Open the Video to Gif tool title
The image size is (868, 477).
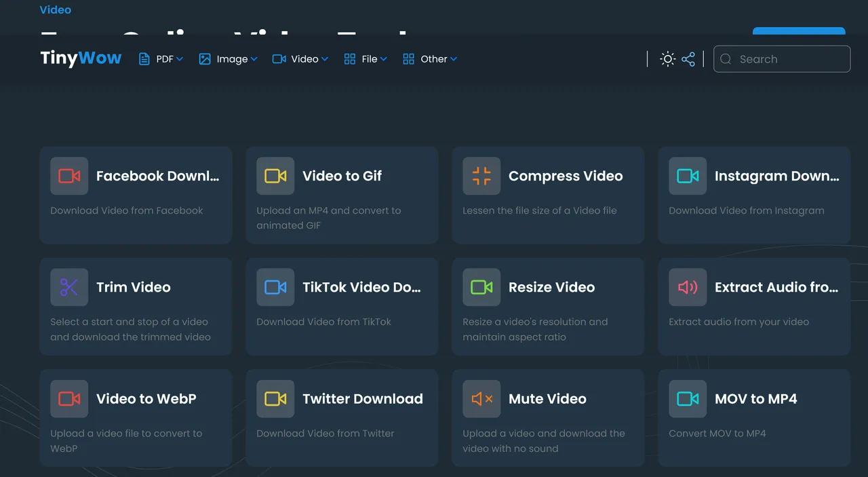[342, 176]
